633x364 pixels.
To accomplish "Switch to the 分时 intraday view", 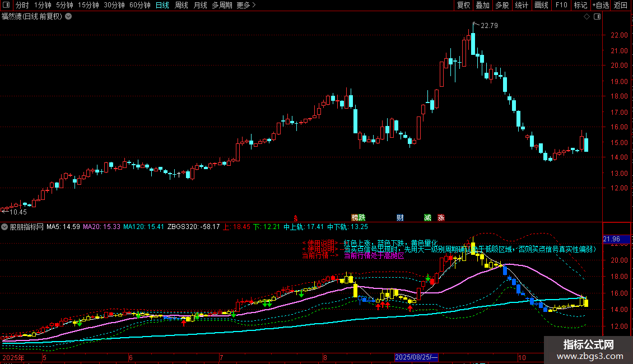I will (x=22, y=5).
